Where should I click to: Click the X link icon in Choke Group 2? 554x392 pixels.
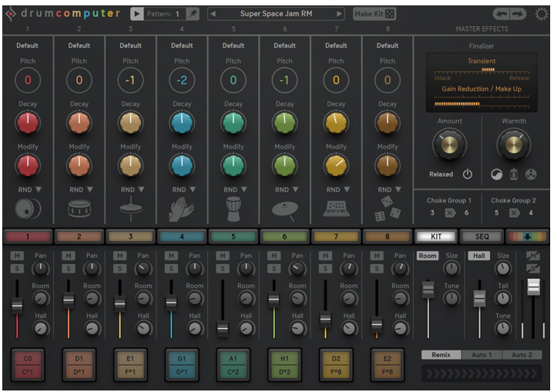(514, 213)
